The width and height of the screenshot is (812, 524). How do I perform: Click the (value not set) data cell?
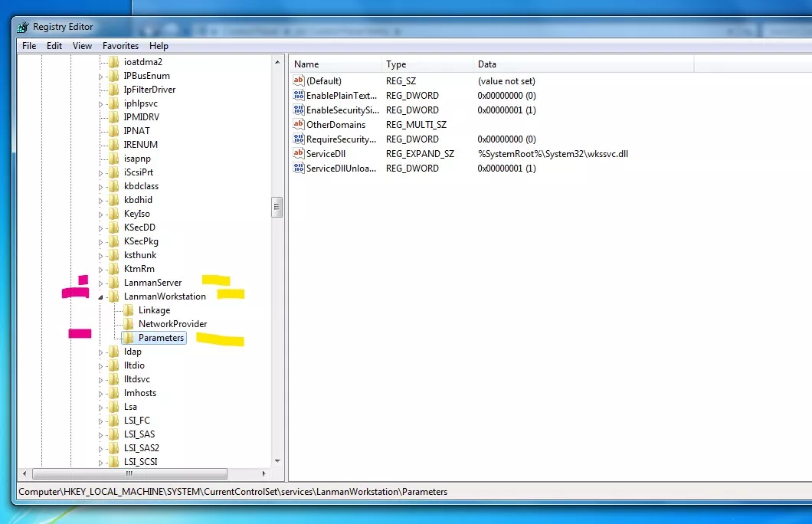506,81
